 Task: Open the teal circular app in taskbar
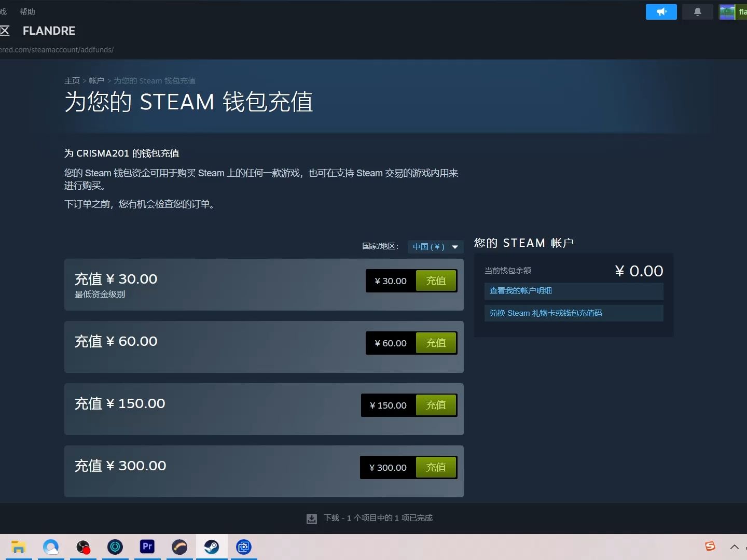115,547
